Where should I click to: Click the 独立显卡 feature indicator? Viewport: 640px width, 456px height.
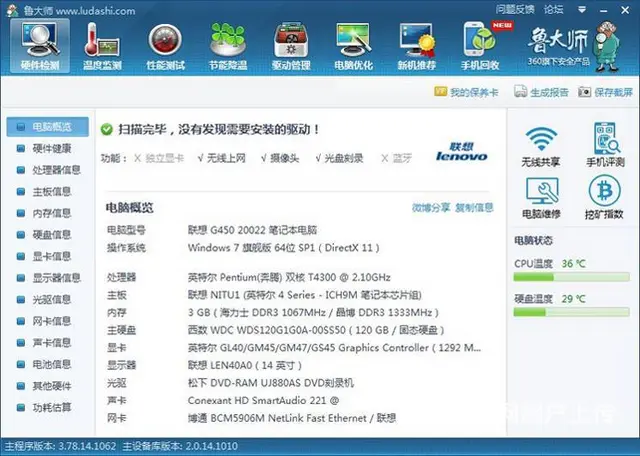coord(159,158)
